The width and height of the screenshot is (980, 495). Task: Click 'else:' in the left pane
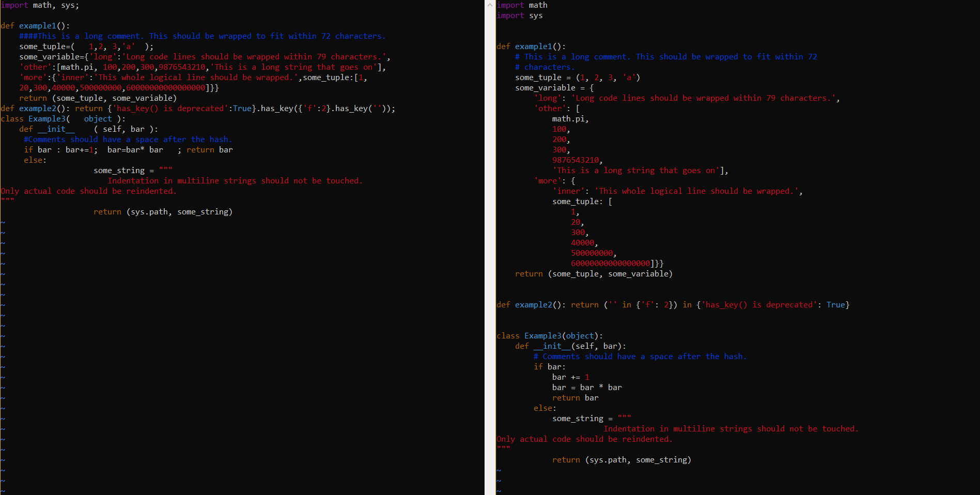pos(35,160)
